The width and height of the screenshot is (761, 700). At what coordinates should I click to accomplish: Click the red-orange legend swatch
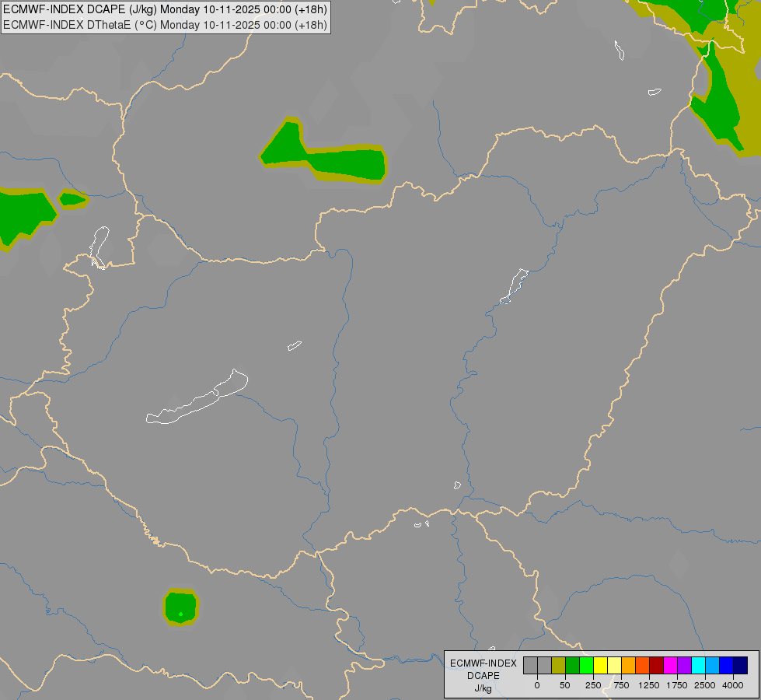tap(643, 665)
